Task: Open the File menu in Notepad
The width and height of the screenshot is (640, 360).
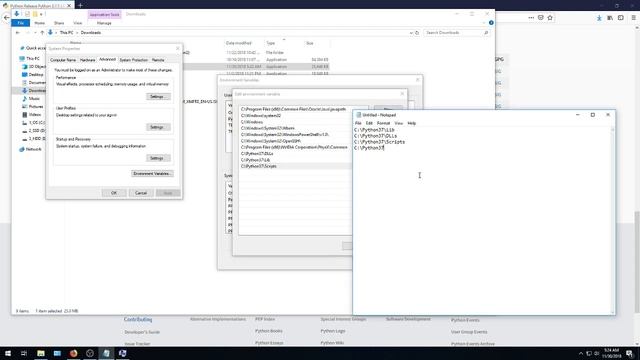Action: coord(358,123)
